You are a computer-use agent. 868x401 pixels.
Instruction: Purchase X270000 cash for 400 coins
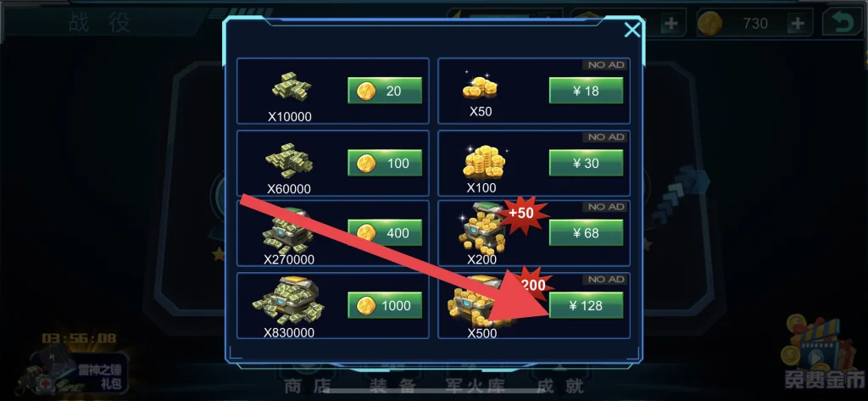point(385,233)
